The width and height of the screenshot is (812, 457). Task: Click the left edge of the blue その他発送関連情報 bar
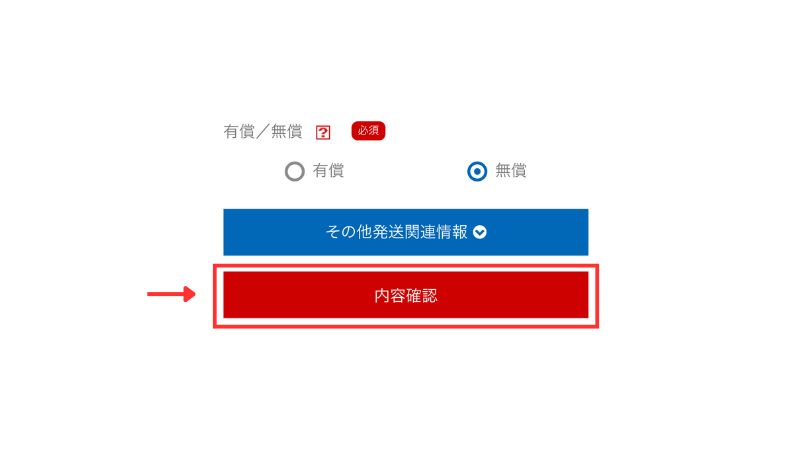230,232
